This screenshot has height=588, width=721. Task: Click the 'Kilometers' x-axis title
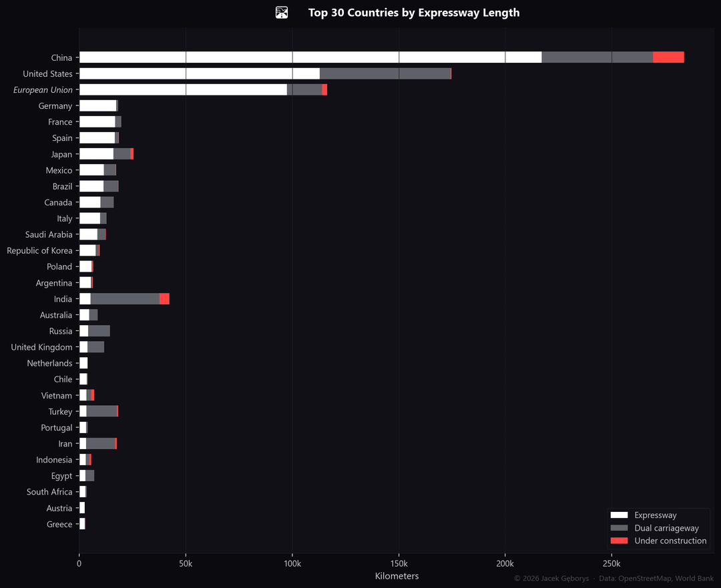[397, 576]
